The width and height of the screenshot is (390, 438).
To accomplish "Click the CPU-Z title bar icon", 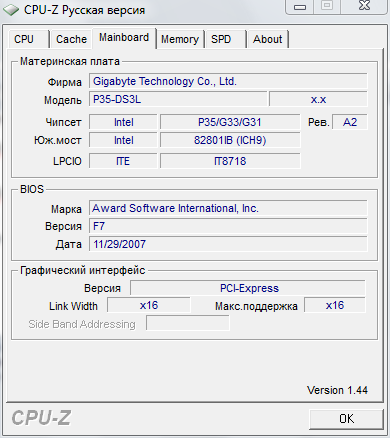I will click(11, 10).
